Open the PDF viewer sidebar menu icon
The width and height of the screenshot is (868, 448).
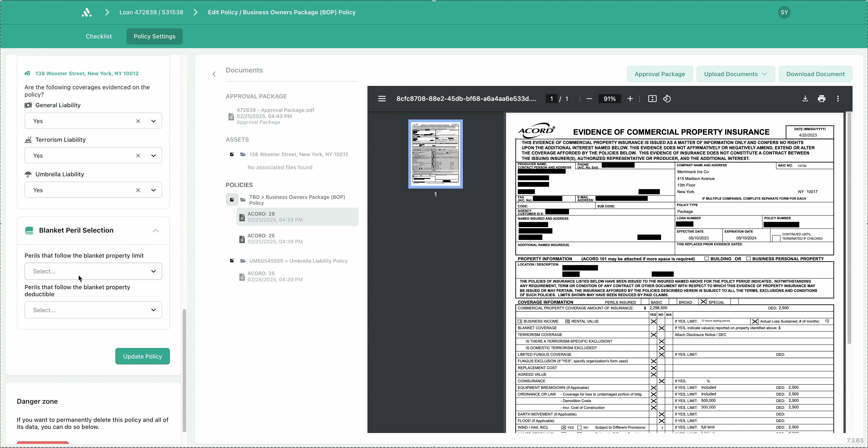coord(382,99)
